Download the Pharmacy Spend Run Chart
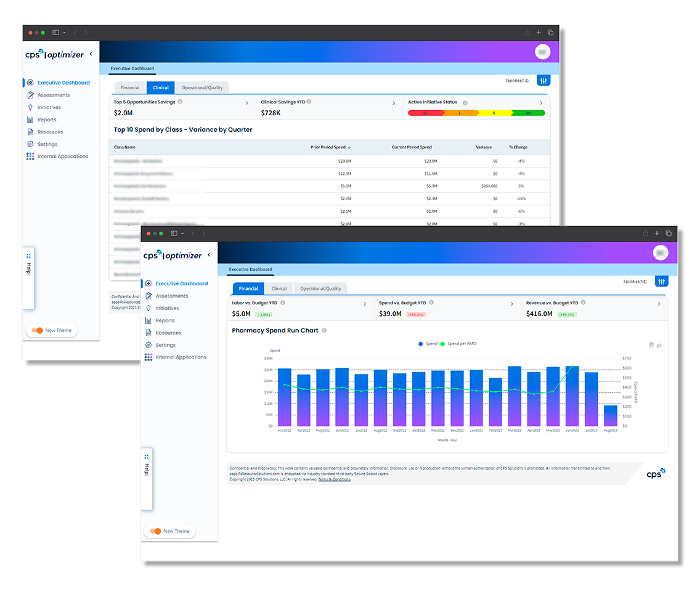700x589 pixels. coord(659,345)
